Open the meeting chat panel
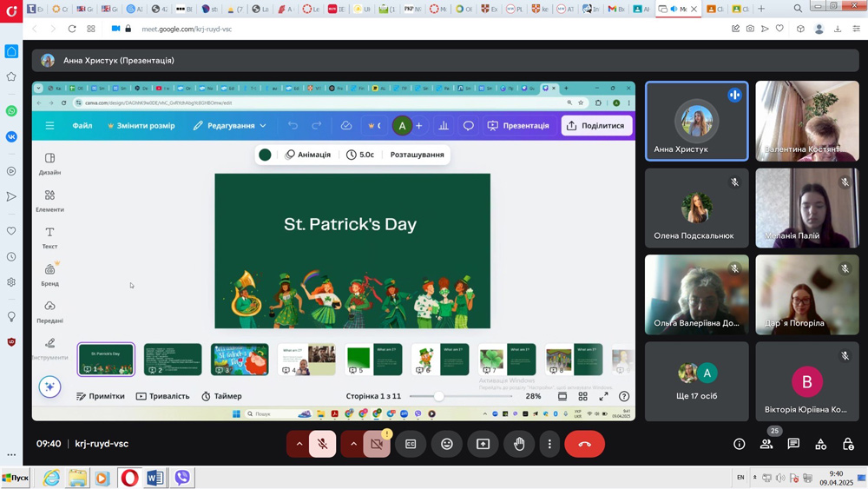Image resolution: width=868 pixels, height=489 pixels. click(x=793, y=444)
